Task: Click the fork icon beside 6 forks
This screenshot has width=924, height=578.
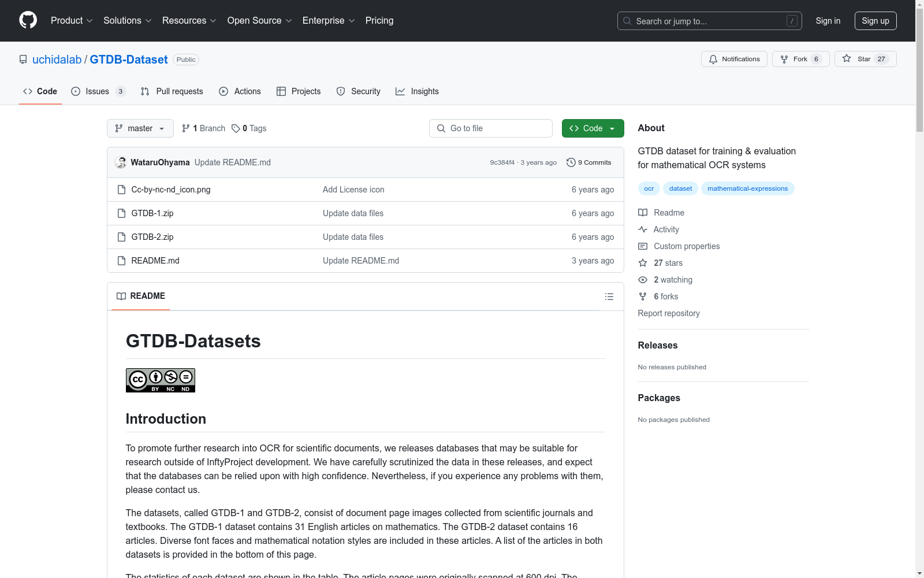Action: pos(643,297)
